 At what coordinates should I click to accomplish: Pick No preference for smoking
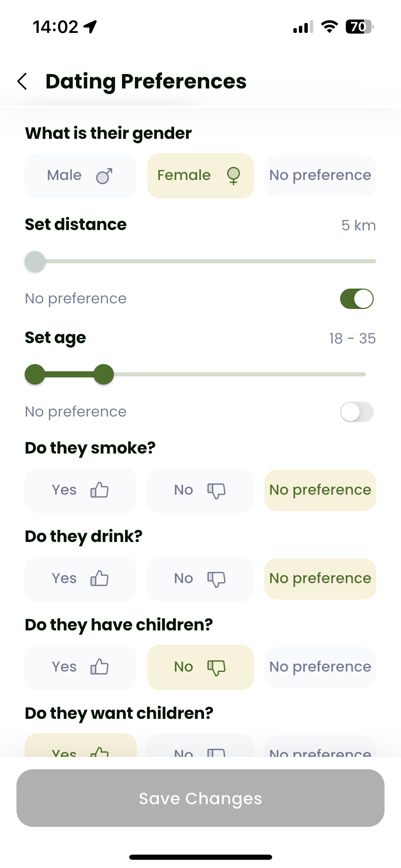coord(320,490)
